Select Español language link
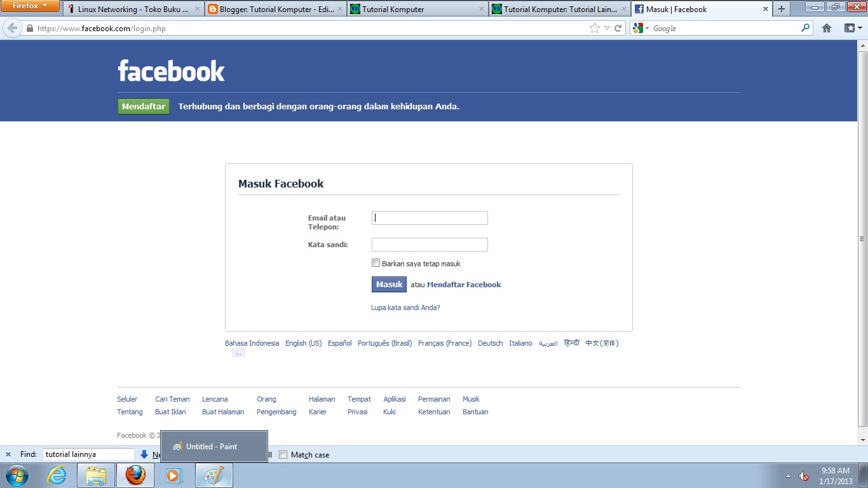The height and width of the screenshot is (488, 868). 340,343
